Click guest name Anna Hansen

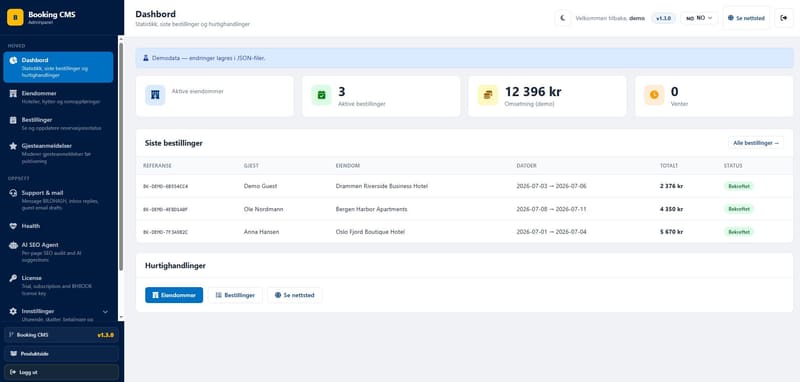262,232
